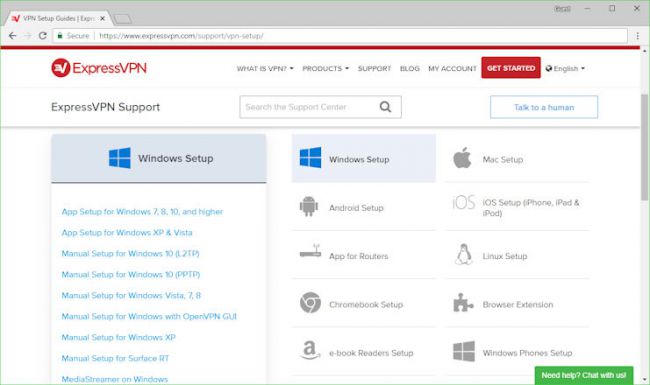Open MediaStreamer on Windows link

(114, 379)
